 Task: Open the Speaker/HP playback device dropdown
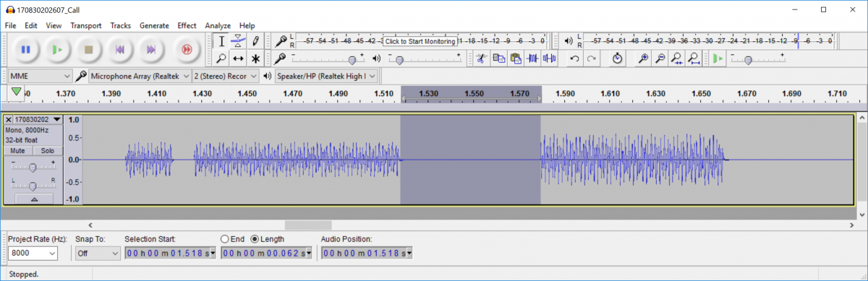(x=325, y=76)
